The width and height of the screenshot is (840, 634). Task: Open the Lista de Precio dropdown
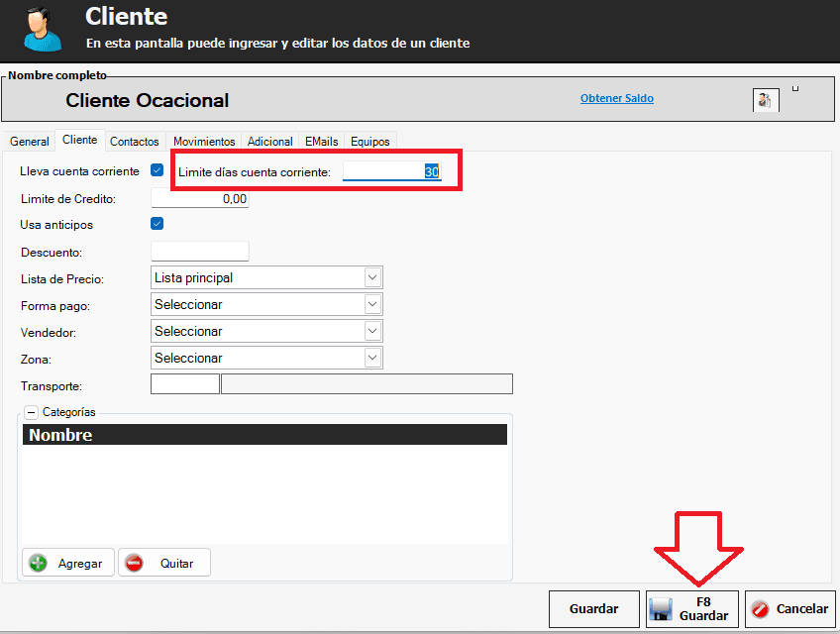click(372, 278)
